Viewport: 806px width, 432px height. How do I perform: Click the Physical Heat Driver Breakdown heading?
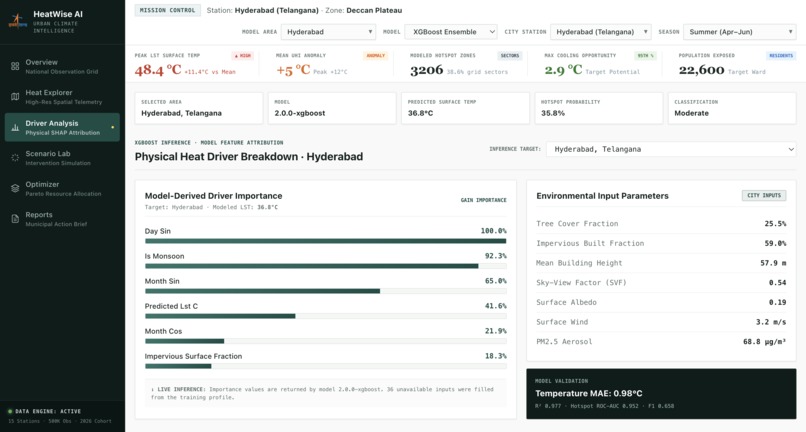tap(249, 157)
